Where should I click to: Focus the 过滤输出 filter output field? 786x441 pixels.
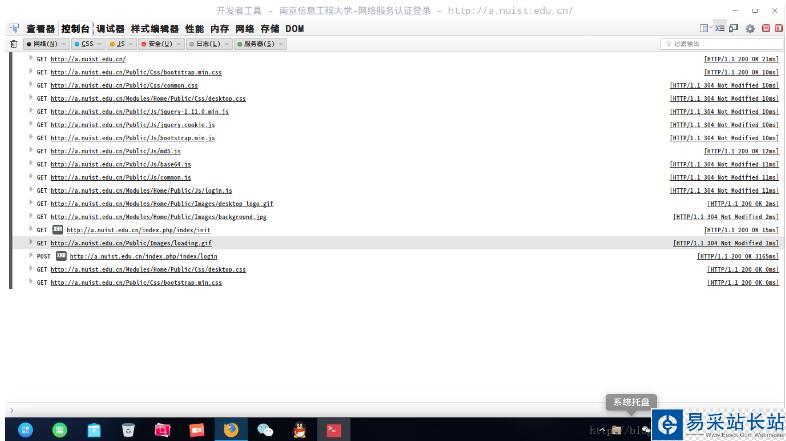click(722, 44)
